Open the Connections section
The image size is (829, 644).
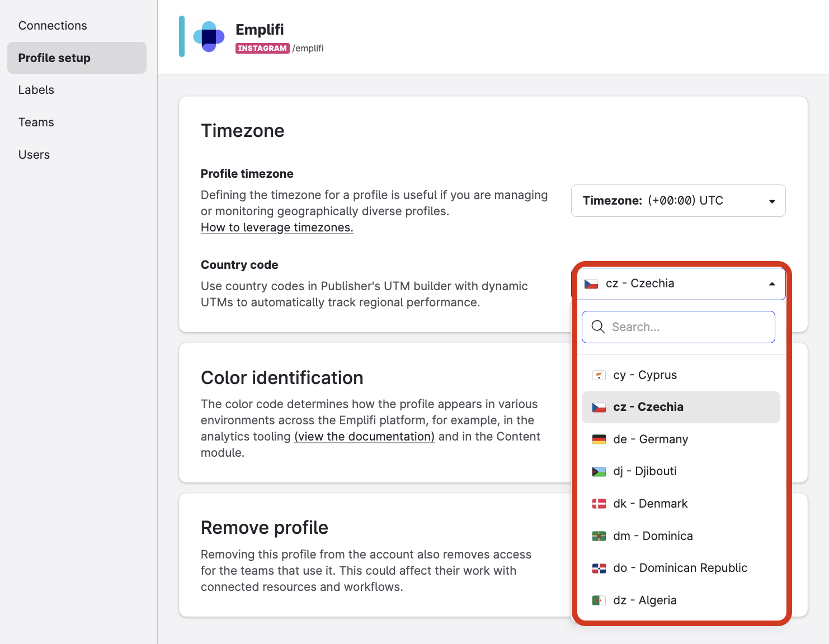[x=53, y=26]
